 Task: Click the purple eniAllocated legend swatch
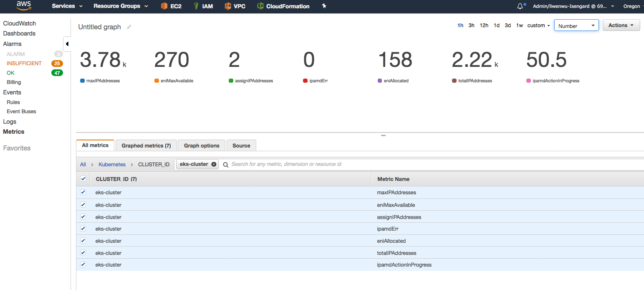(x=380, y=81)
